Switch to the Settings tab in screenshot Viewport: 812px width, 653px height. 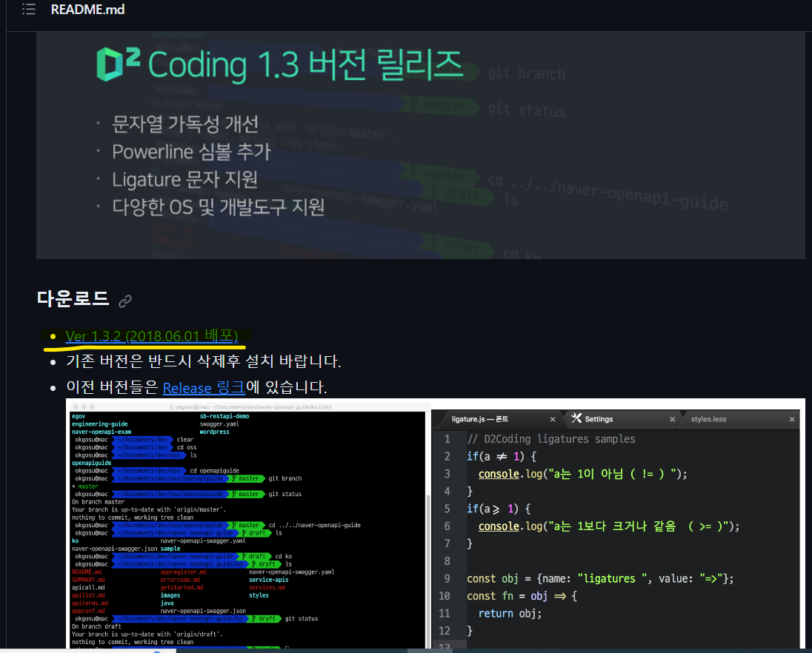[598, 419]
